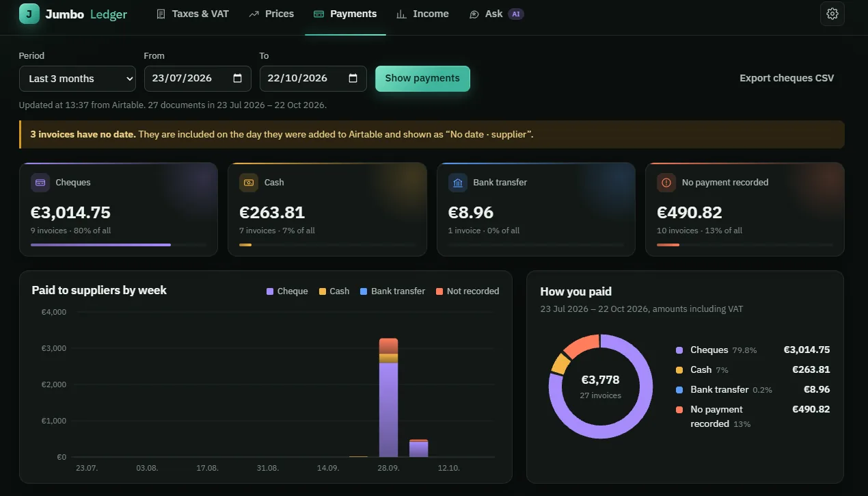Open the Taxes & VAT tab
868x496 pixels.
tap(193, 14)
